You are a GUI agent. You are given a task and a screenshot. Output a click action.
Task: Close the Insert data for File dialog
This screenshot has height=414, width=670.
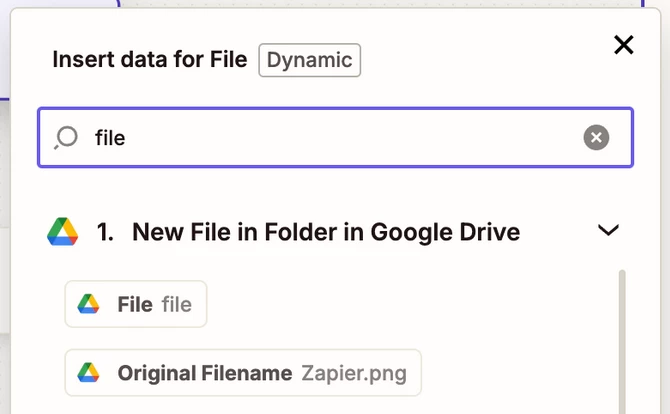pyautogui.click(x=624, y=45)
